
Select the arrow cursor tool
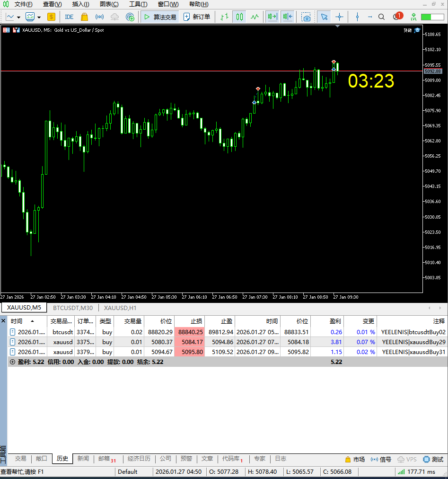[324, 17]
